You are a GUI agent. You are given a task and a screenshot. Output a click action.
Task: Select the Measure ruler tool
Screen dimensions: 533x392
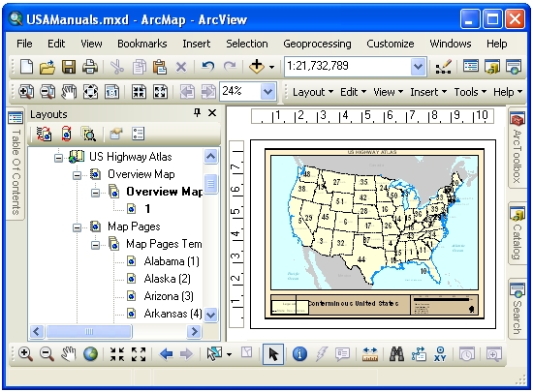[370, 354]
